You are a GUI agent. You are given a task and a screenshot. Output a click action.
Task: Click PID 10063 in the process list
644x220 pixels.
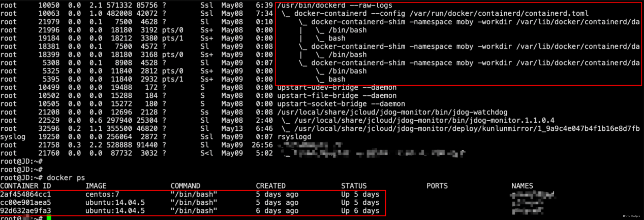click(x=49, y=13)
